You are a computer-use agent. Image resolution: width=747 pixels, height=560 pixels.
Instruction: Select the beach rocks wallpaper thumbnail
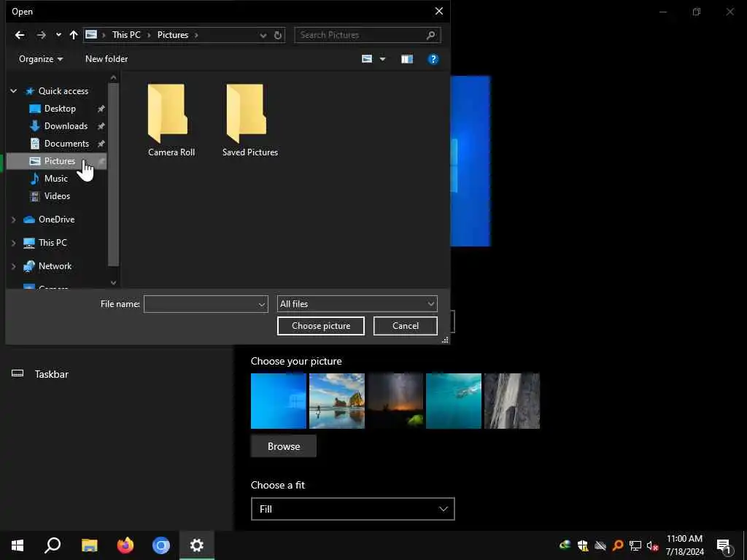(x=337, y=401)
